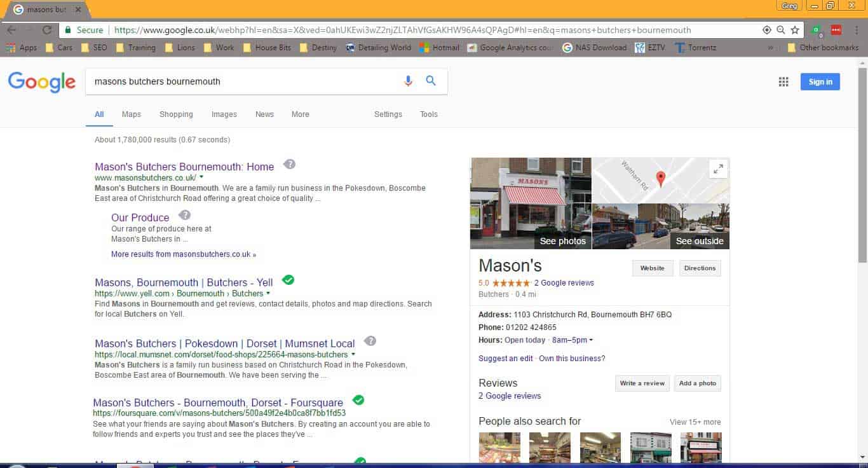Screen dimensions: 868x468
Task: Click the browser address bar URL
Action: (x=402, y=30)
